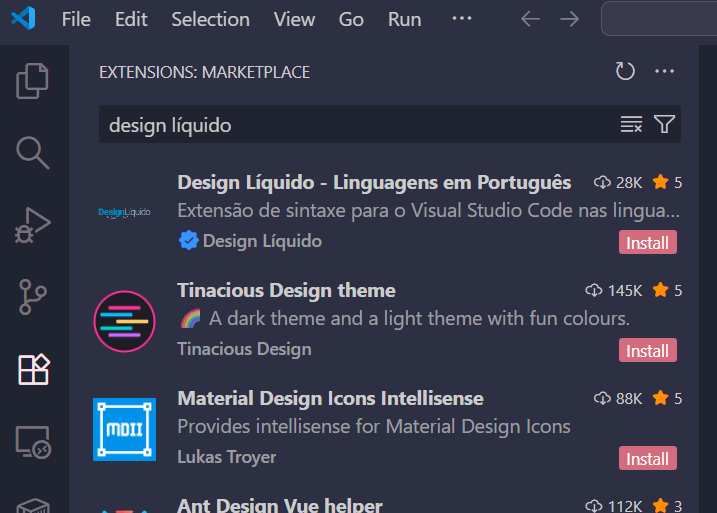Click the 88K download count
Image resolution: width=717 pixels, height=513 pixels.
618,398
